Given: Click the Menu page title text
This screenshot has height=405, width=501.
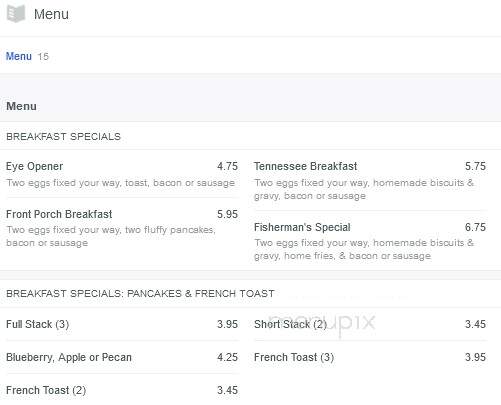Looking at the screenshot, I should click(x=51, y=14).
